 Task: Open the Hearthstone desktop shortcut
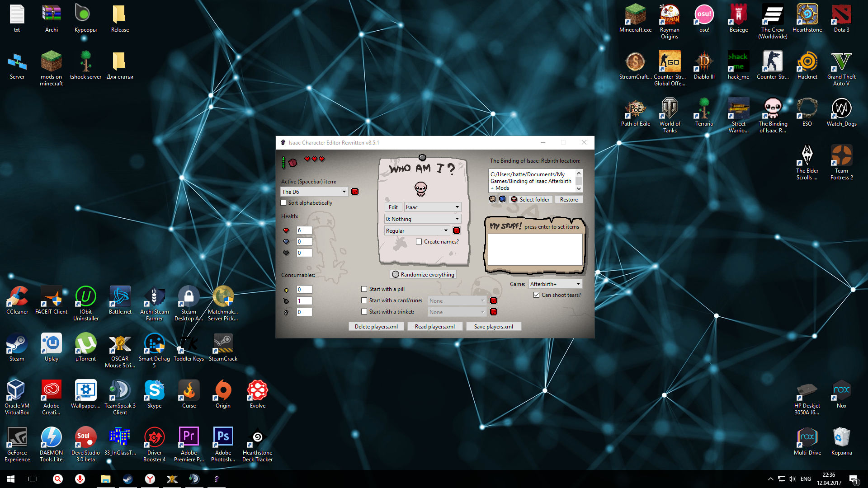pyautogui.click(x=807, y=19)
